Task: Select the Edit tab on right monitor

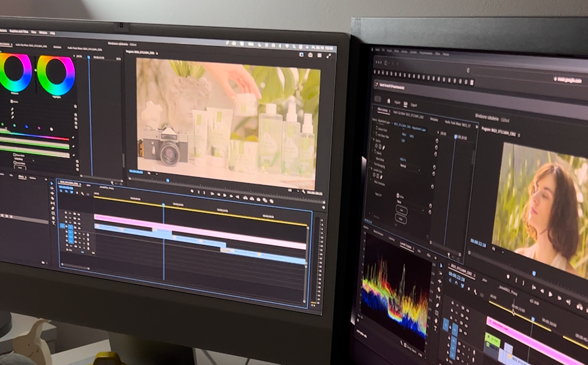Action: [405, 104]
